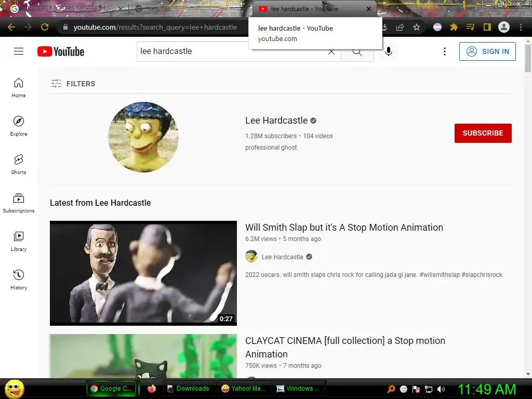
Task: Click the padlock site info icon
Action: [65, 27]
